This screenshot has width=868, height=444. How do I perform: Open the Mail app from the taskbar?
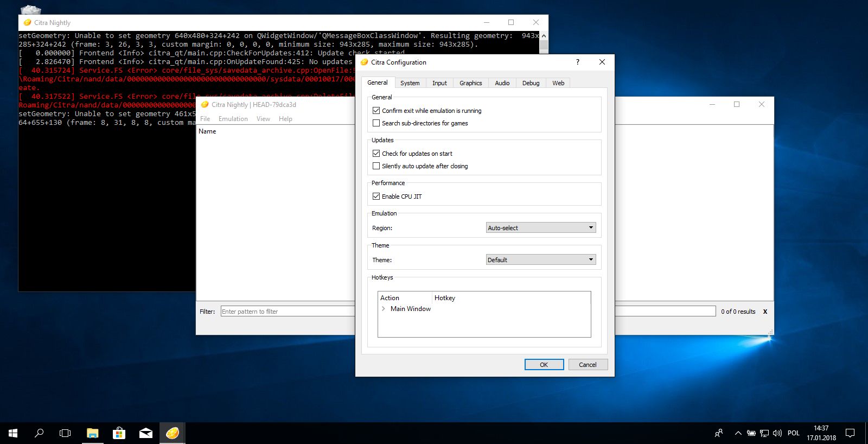(145, 433)
